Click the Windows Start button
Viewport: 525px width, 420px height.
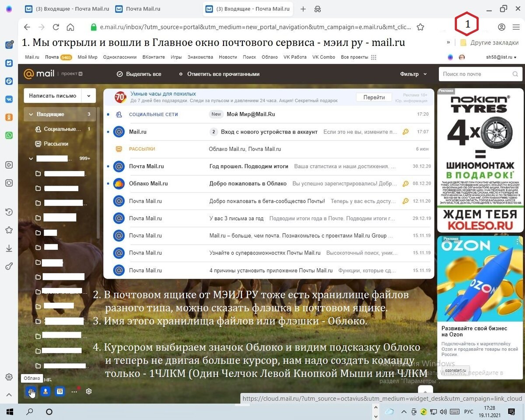(x=9, y=411)
